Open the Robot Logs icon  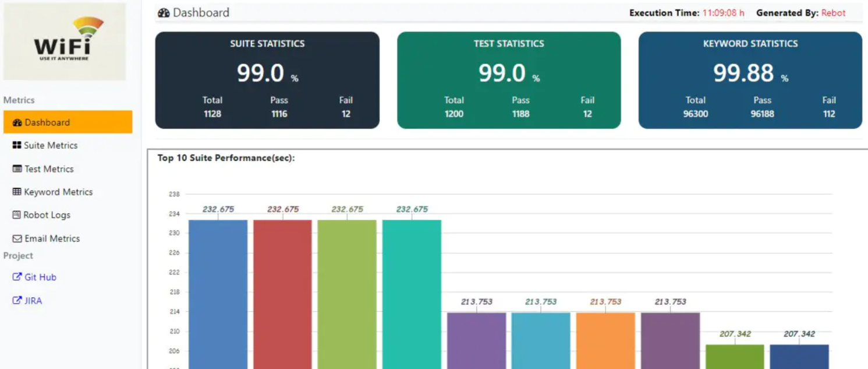pos(18,215)
